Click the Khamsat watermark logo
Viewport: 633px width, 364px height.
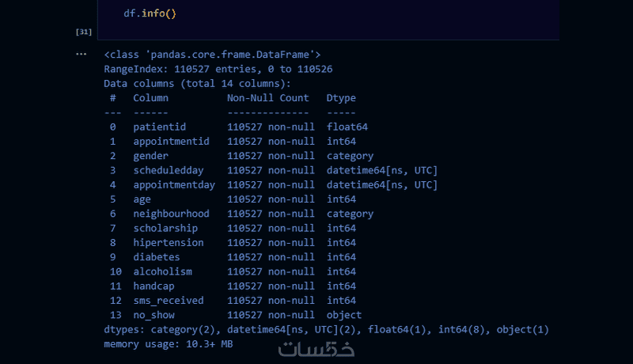pyautogui.click(x=316, y=349)
